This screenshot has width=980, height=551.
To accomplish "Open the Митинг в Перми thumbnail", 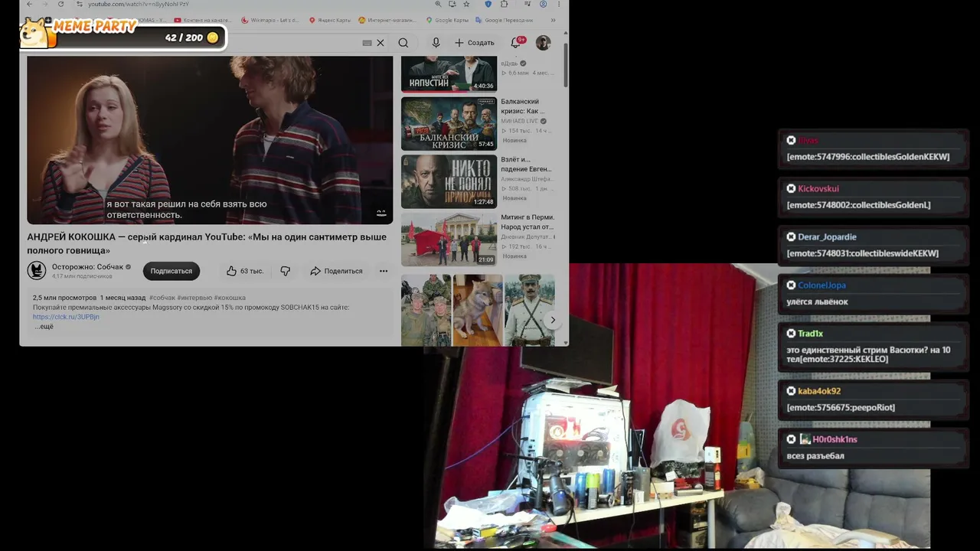I will coord(449,240).
